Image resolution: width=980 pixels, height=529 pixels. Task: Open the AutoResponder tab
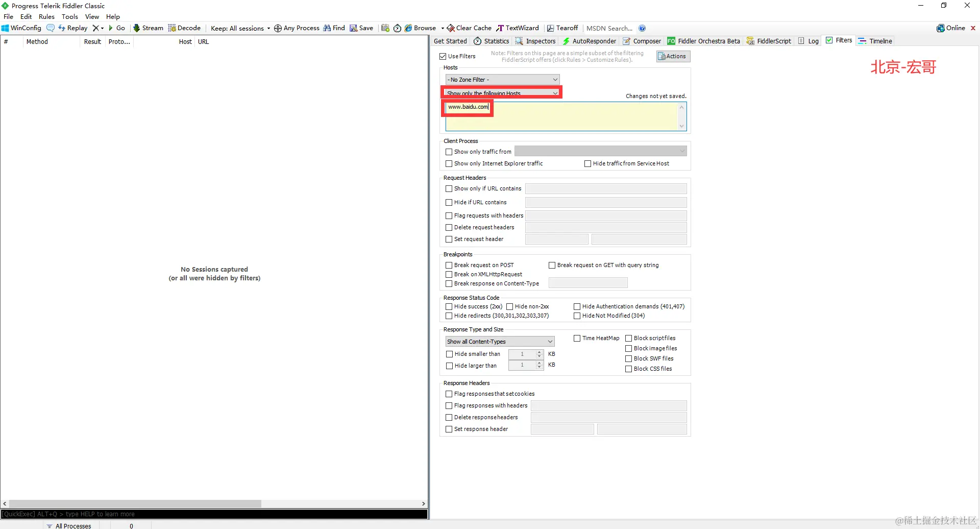pyautogui.click(x=589, y=41)
